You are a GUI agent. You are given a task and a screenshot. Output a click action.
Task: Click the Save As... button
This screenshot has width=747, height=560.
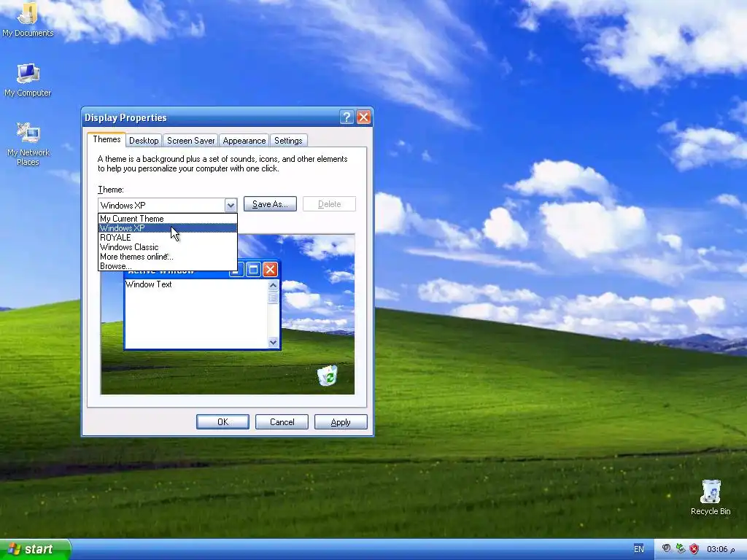coord(270,204)
